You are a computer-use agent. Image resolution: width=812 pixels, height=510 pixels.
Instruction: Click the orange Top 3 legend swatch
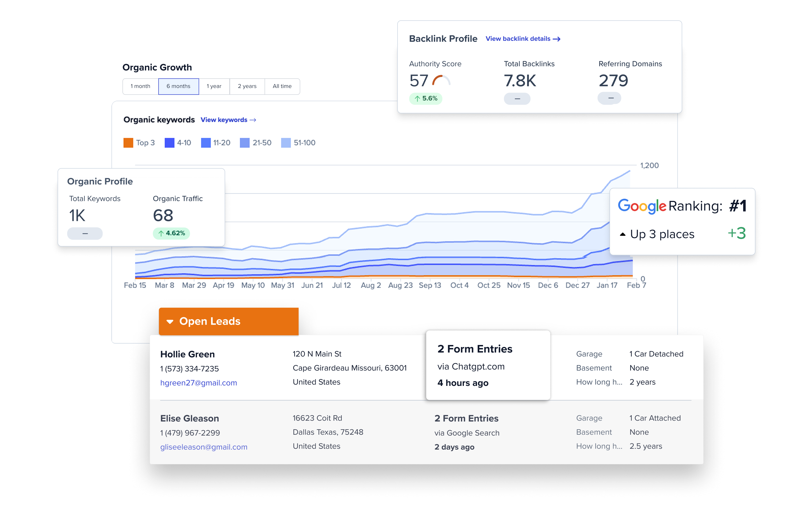(x=128, y=142)
